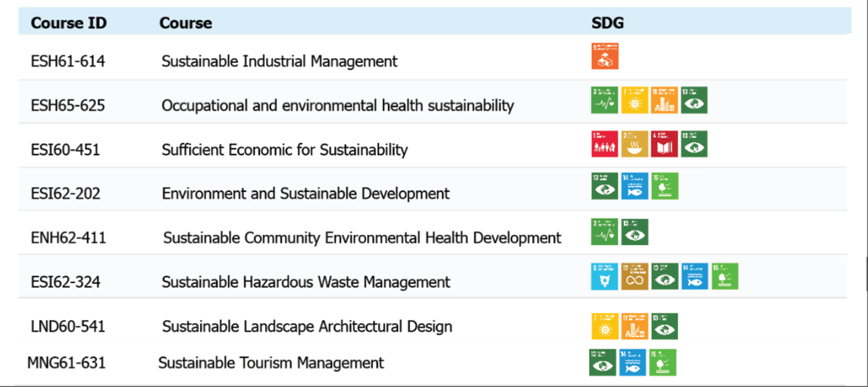Click SDG 1 No Poverty icon
This screenshot has height=387, width=868.
604,144
